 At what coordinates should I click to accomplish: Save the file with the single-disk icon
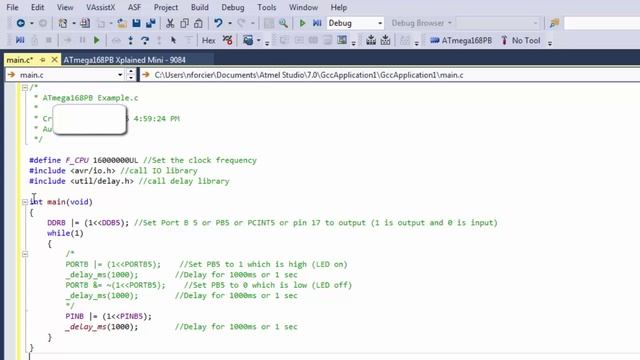136,23
